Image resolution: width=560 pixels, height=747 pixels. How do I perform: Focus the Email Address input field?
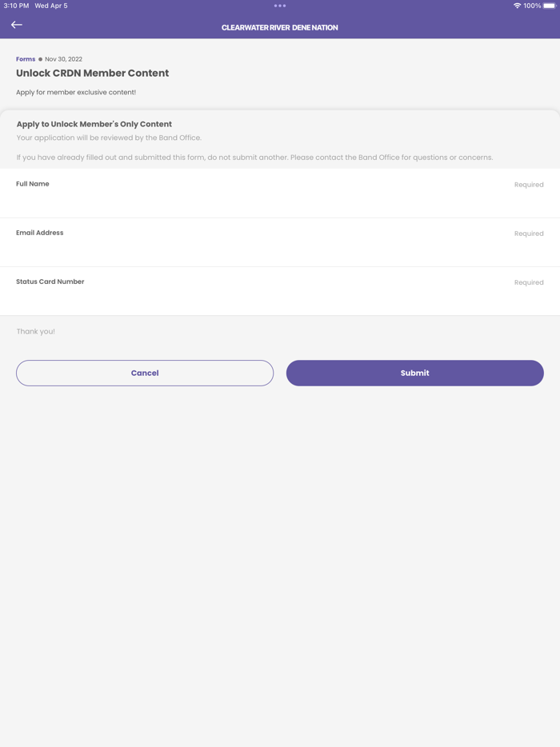click(x=264, y=250)
